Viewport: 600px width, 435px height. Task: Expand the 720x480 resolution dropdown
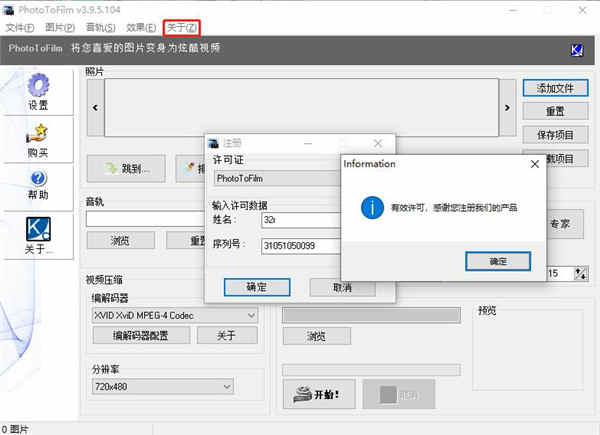click(x=227, y=386)
